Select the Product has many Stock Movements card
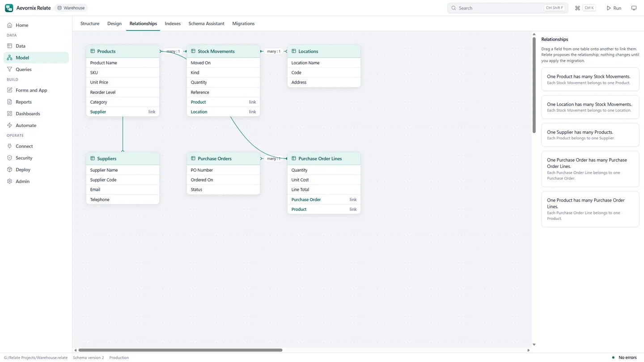Screen dimensions: 644x362 (x=590, y=79)
